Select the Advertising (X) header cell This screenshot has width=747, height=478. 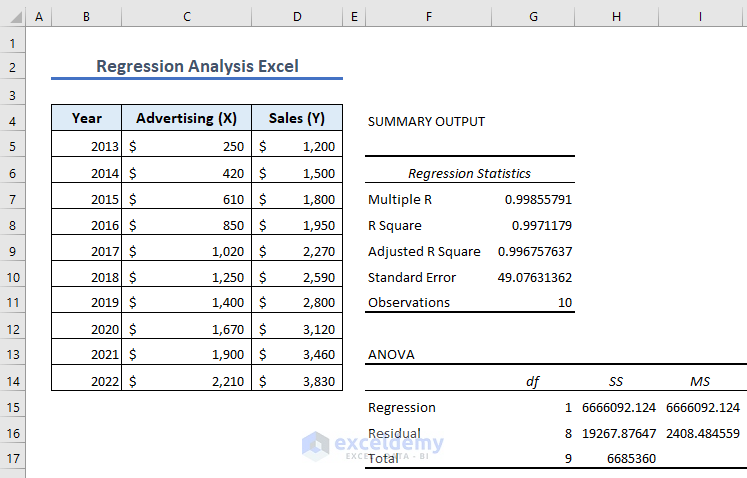click(x=186, y=118)
